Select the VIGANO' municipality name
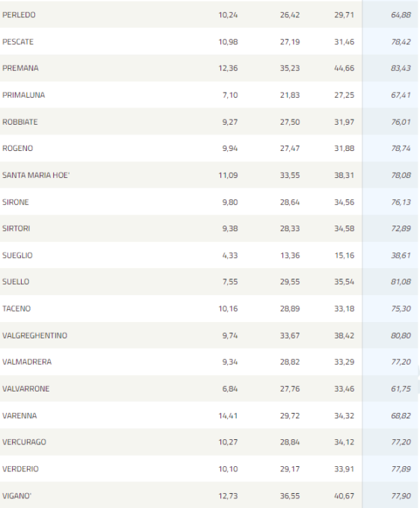The image size is (420, 508). tap(17, 496)
